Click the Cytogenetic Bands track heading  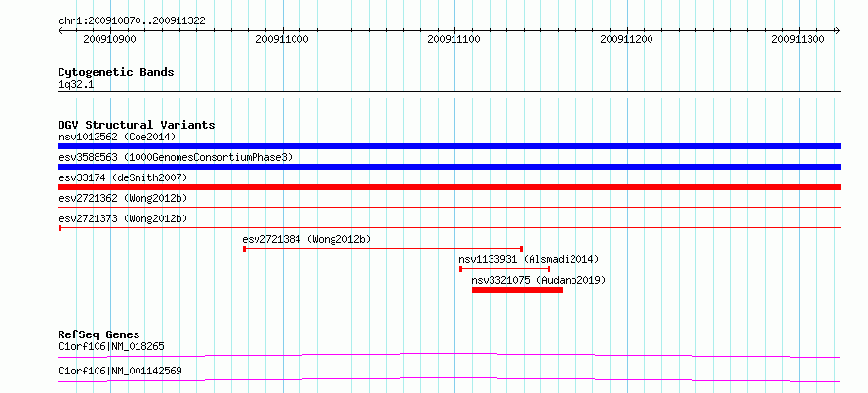[116, 72]
